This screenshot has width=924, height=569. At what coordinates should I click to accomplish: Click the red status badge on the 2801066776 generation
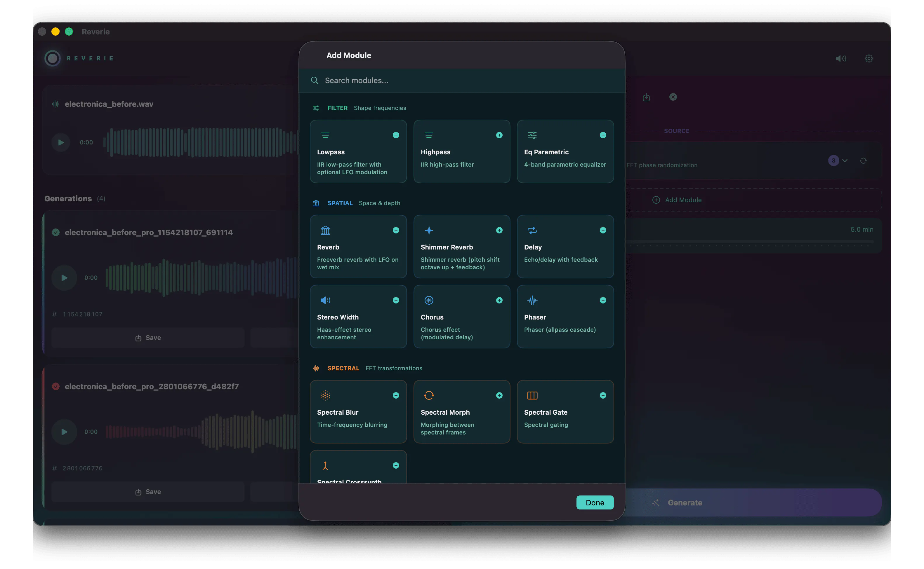coord(56,387)
